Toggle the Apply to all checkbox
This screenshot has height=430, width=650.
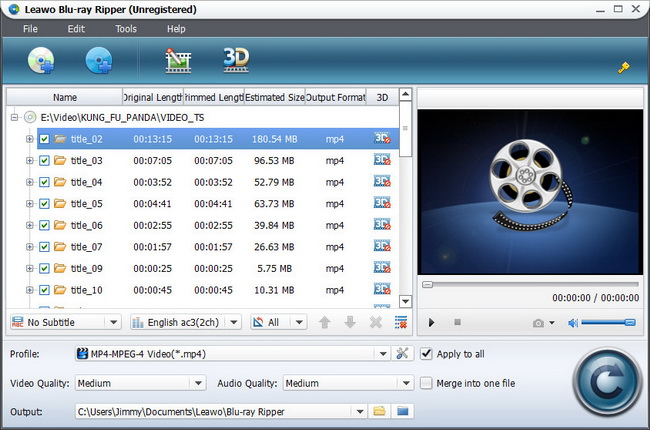(426, 354)
